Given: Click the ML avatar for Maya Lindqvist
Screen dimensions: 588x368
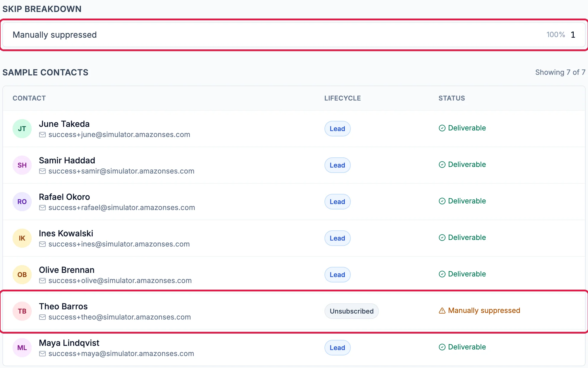Looking at the screenshot, I should coord(22,348).
